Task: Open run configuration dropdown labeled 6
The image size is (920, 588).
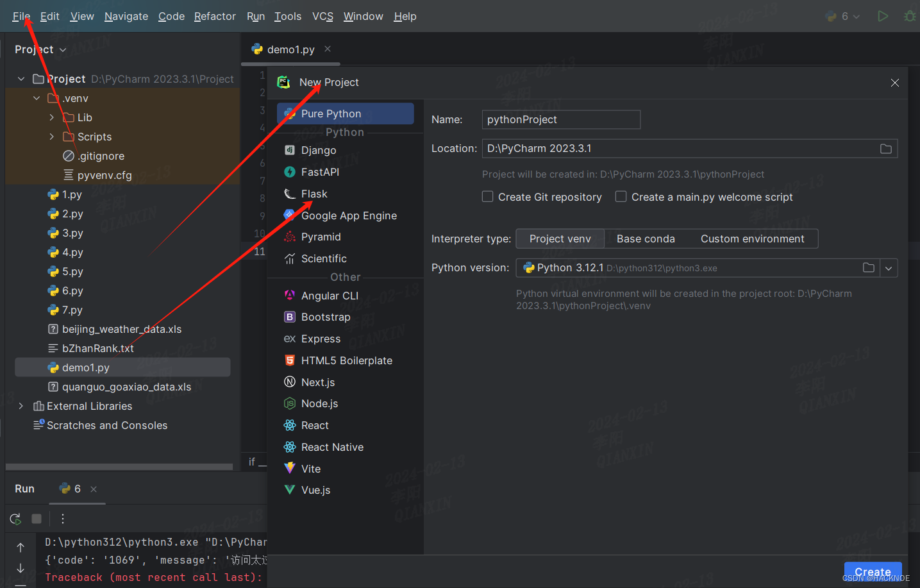Action: (843, 16)
